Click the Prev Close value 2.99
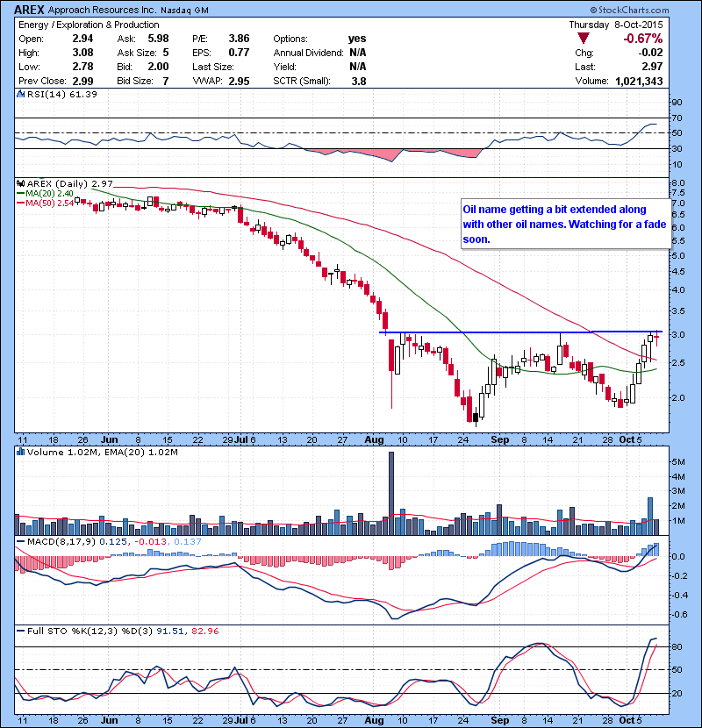The width and height of the screenshot is (702, 728). (x=82, y=81)
